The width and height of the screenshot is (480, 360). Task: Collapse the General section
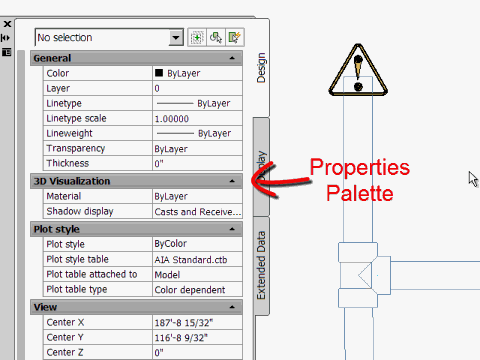pyautogui.click(x=232, y=58)
